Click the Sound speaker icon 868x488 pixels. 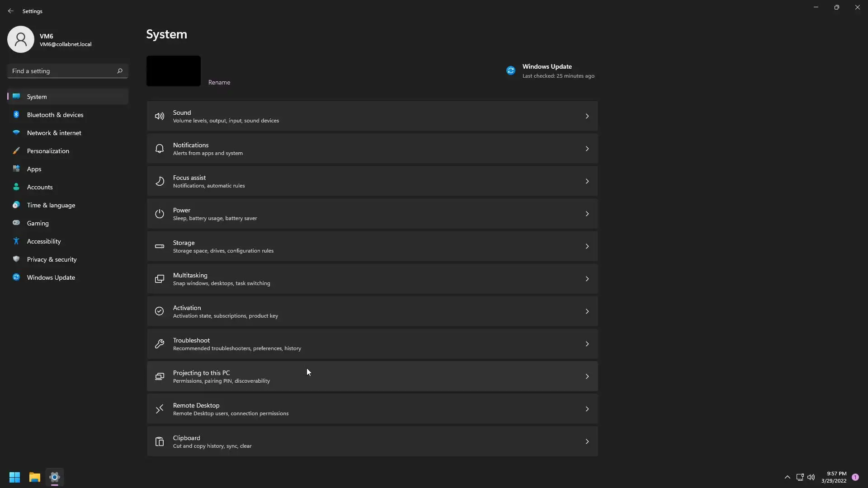pos(159,116)
